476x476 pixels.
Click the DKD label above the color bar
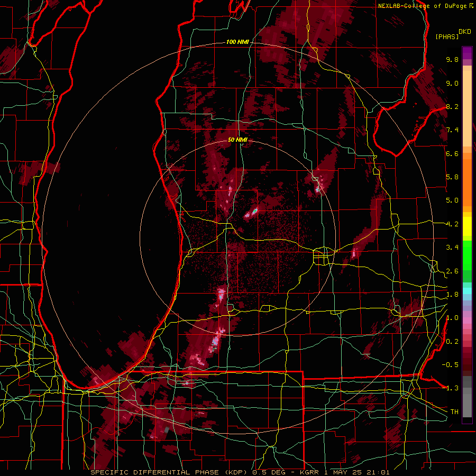tap(465, 32)
